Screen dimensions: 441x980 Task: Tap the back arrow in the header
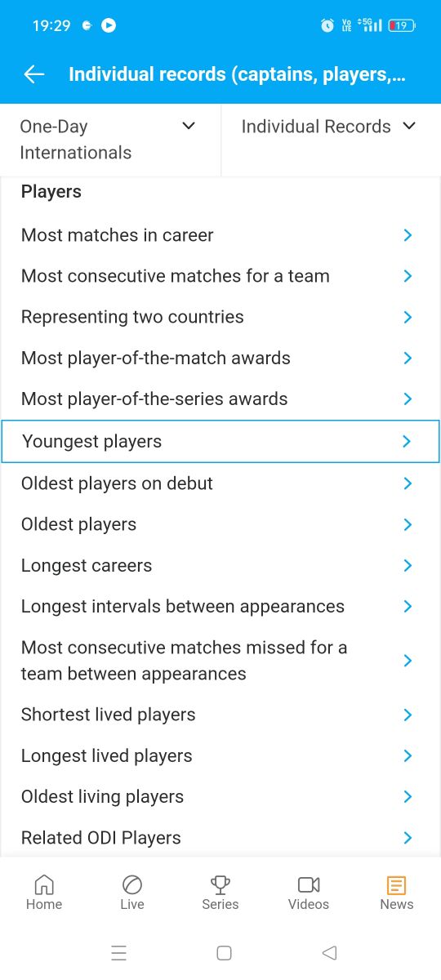pos(33,74)
